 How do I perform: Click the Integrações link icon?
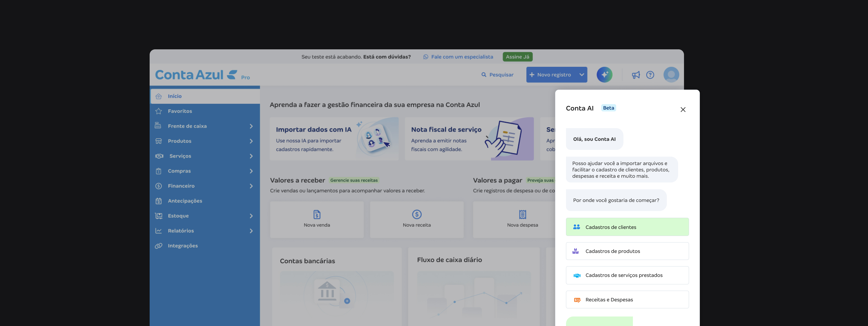(x=159, y=246)
